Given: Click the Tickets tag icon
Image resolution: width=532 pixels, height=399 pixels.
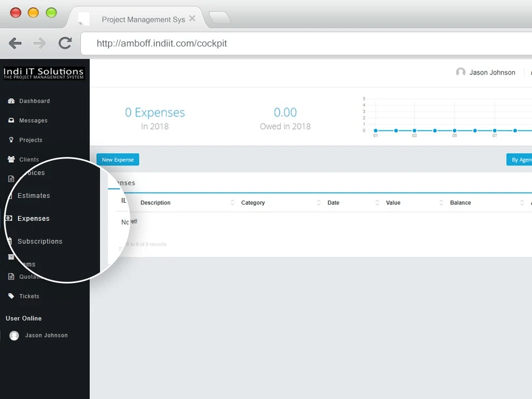Looking at the screenshot, I should click(x=11, y=296).
